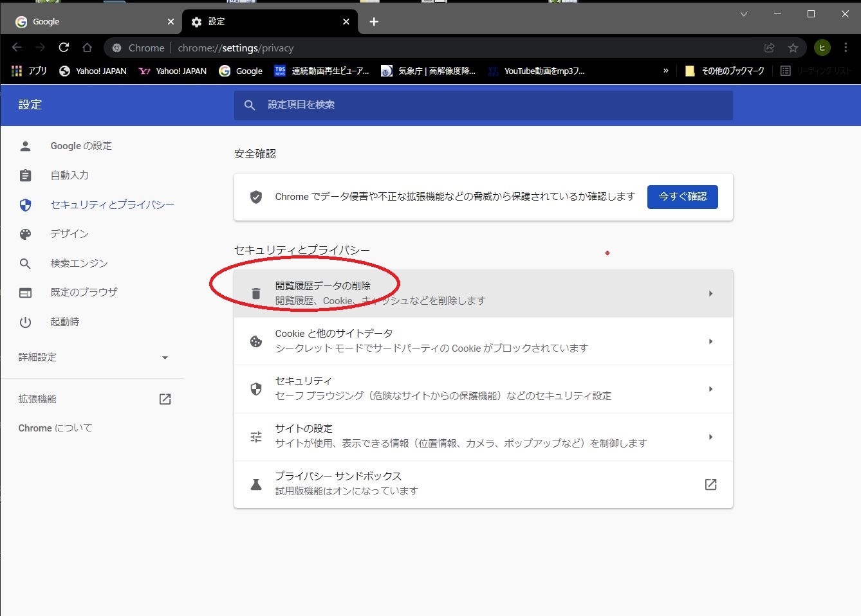861x616 pixels.
Task: Switch to the Google tab
Action: (95, 22)
